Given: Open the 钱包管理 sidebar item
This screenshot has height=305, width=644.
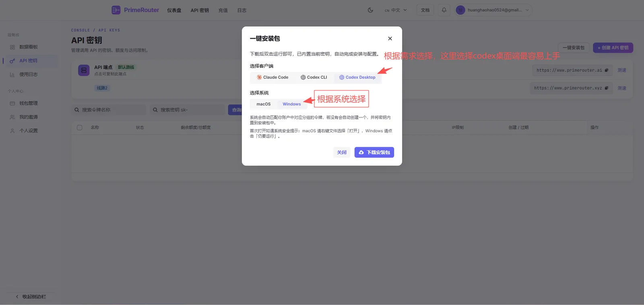Looking at the screenshot, I should pos(29,103).
